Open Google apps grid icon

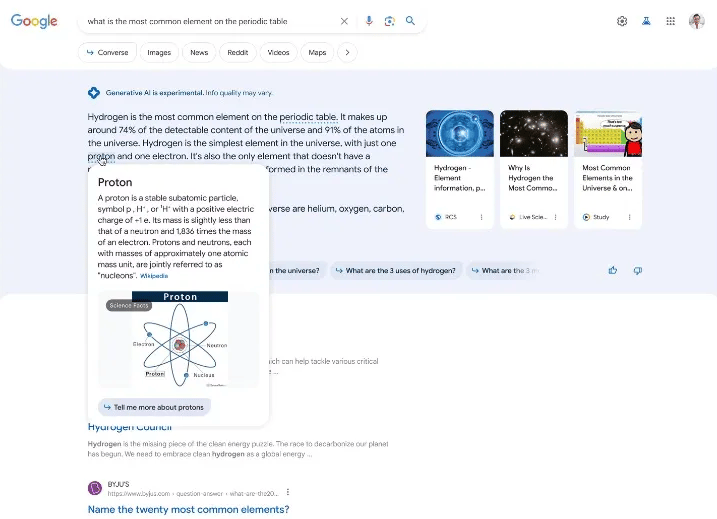[x=670, y=21]
